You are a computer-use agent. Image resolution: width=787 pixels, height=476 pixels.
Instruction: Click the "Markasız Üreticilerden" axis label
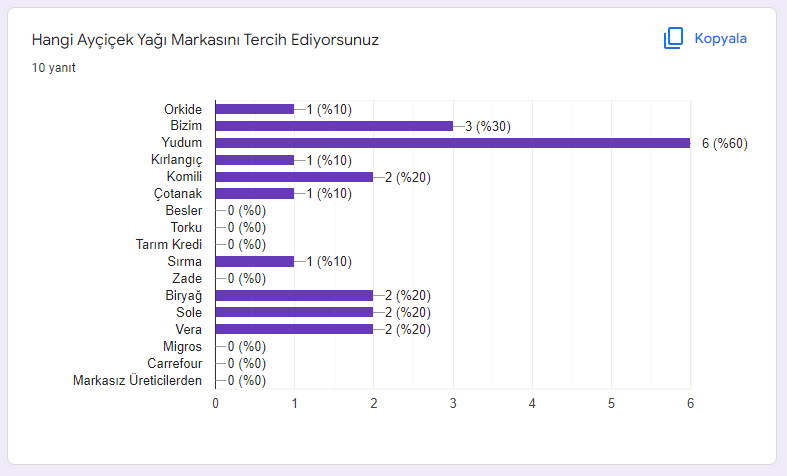point(138,380)
